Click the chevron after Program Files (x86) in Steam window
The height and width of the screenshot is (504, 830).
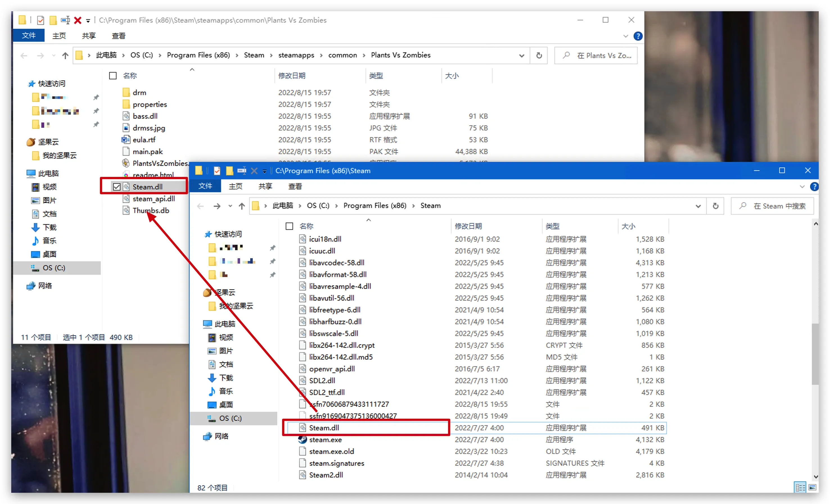coord(414,206)
